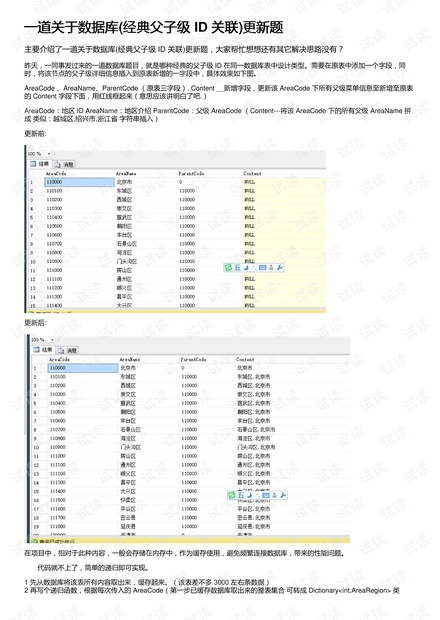Click 北京市 AreaName cell in the before-update grid
Viewport: 440px width, 620px height.
124,182
